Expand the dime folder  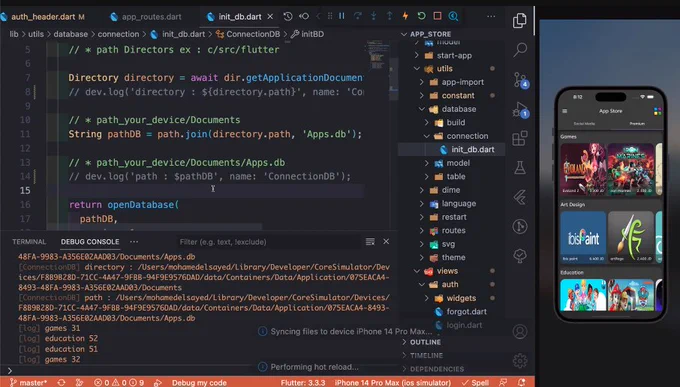click(x=451, y=190)
